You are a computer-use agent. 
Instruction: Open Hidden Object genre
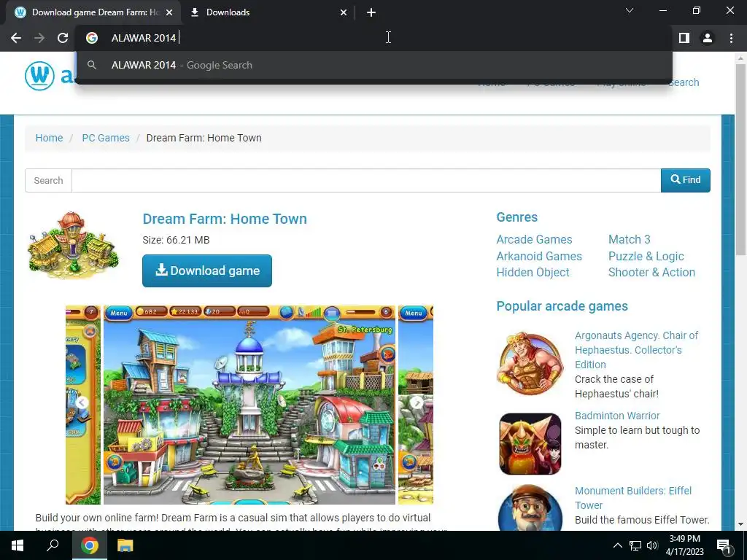coord(533,273)
